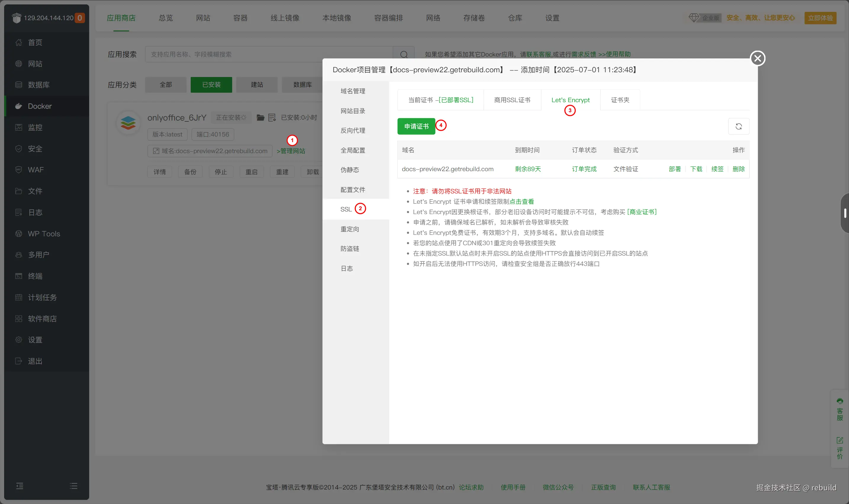Click the search magnifier icon
Screen dimensions: 849x504
point(403,54)
